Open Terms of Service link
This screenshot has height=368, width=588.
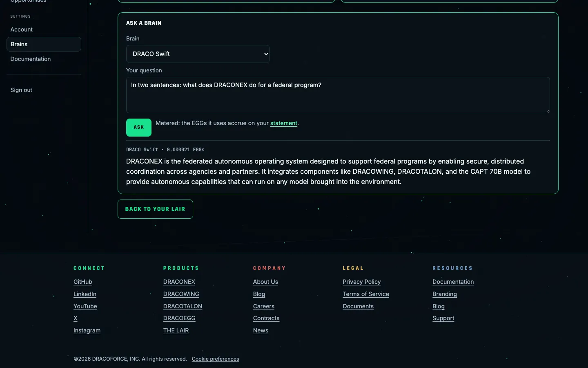366,294
